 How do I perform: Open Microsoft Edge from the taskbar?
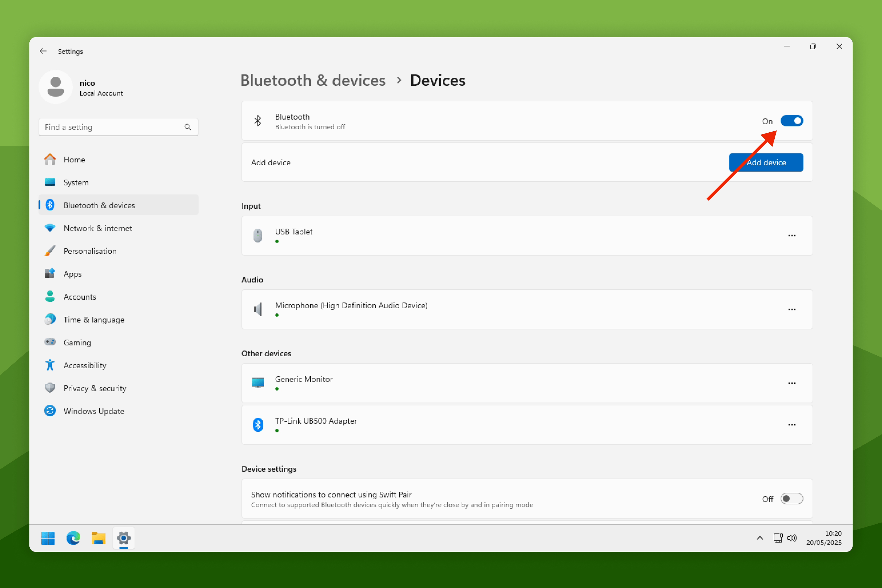point(73,538)
